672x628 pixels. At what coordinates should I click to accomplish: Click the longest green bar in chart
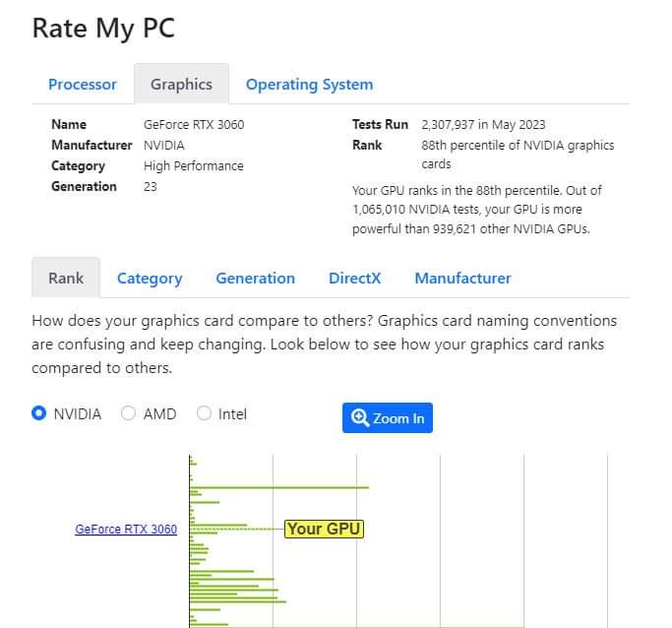click(x=278, y=486)
